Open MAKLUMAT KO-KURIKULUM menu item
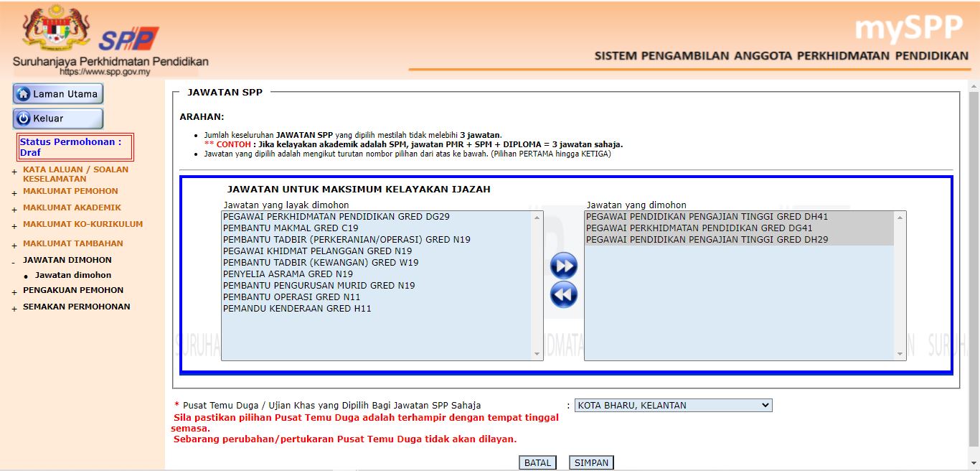This screenshot has width=980, height=471. pyautogui.click(x=83, y=224)
